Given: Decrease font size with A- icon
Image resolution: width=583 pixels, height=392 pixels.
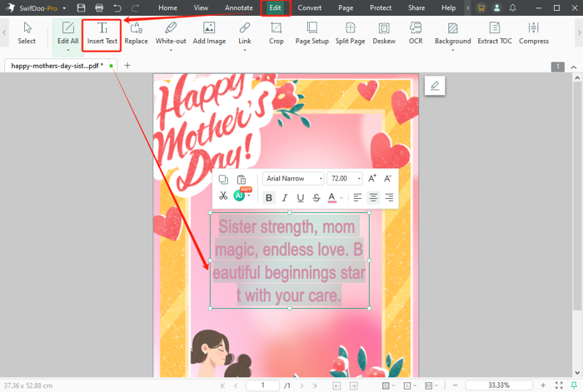Looking at the screenshot, I should [387, 179].
